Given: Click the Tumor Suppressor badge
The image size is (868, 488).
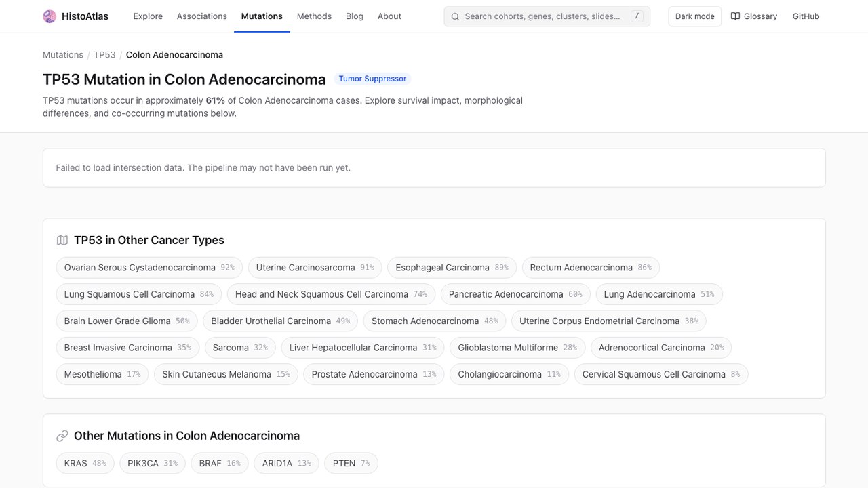Looking at the screenshot, I should tap(372, 79).
